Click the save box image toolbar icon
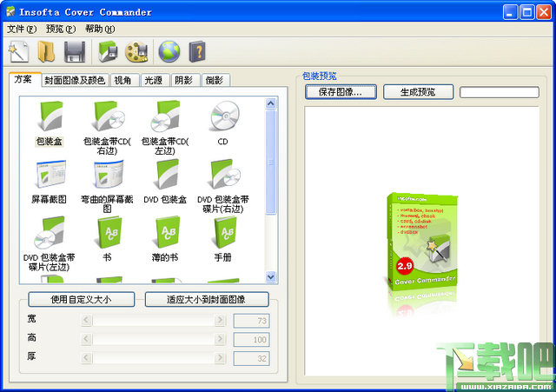 tap(108, 52)
